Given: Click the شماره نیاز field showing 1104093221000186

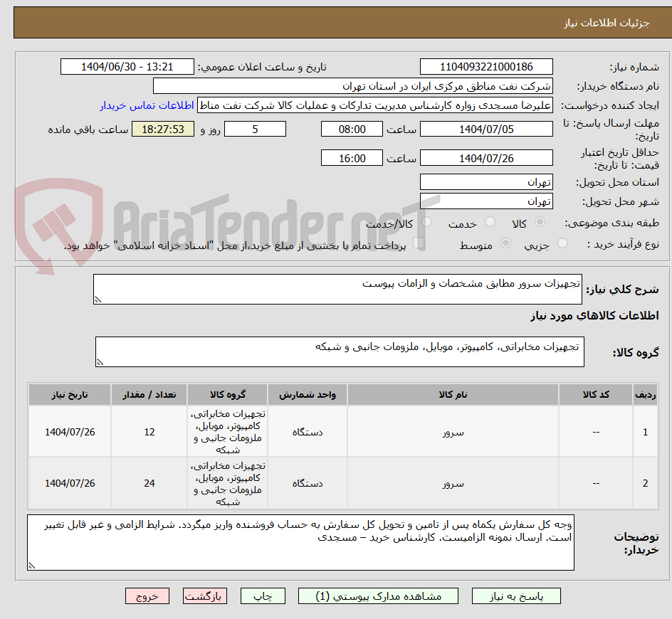Looking at the screenshot, I should [486, 66].
